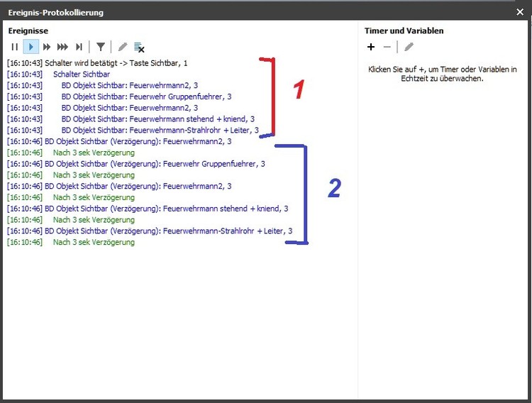Viewport: 532px width, 403px height.
Task: Add a timer or variable with plus
Action: pos(371,47)
